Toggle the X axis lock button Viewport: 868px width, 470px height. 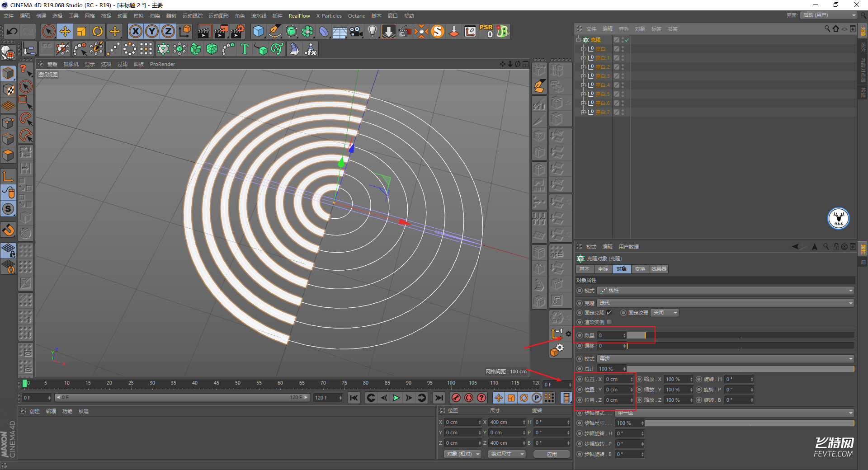(x=135, y=31)
